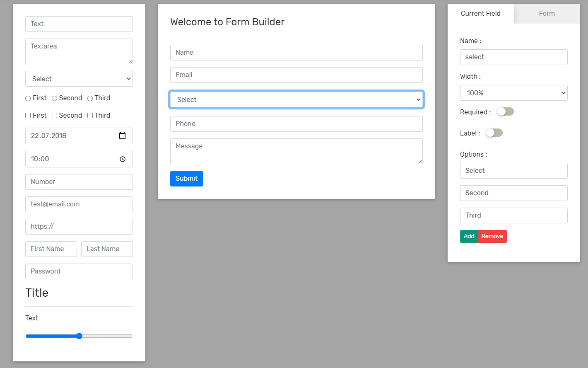Toggle the Required switch
Viewport: 588px width, 368px height.
pyautogui.click(x=505, y=112)
